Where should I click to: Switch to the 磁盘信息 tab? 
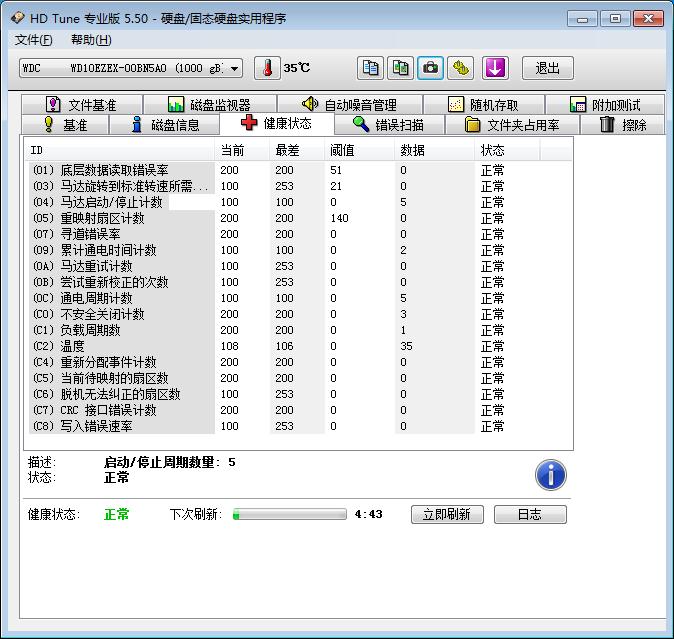(165, 125)
